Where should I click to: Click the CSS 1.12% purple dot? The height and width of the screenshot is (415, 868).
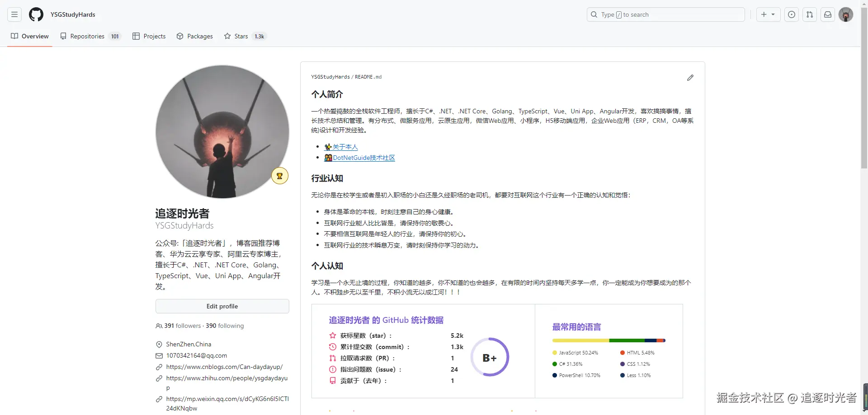[623, 364]
